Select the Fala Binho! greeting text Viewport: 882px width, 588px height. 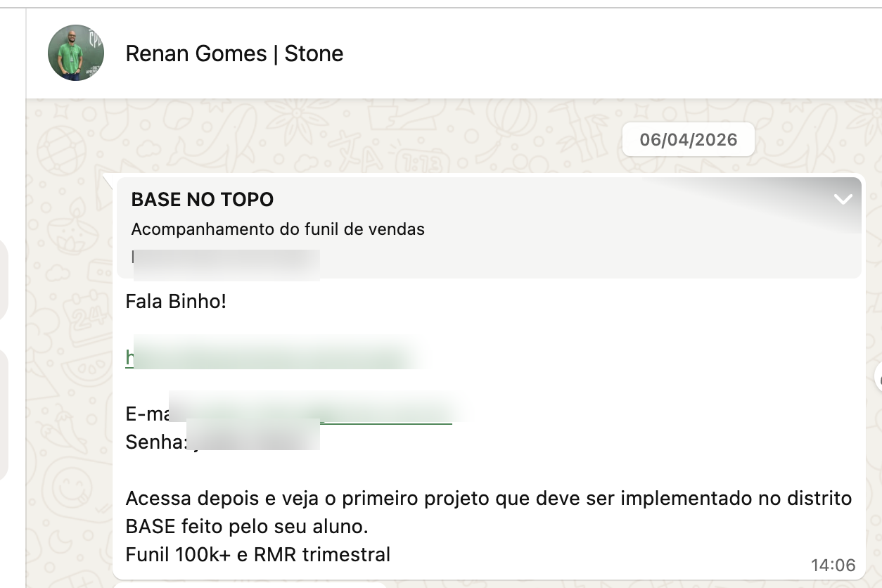click(x=176, y=300)
